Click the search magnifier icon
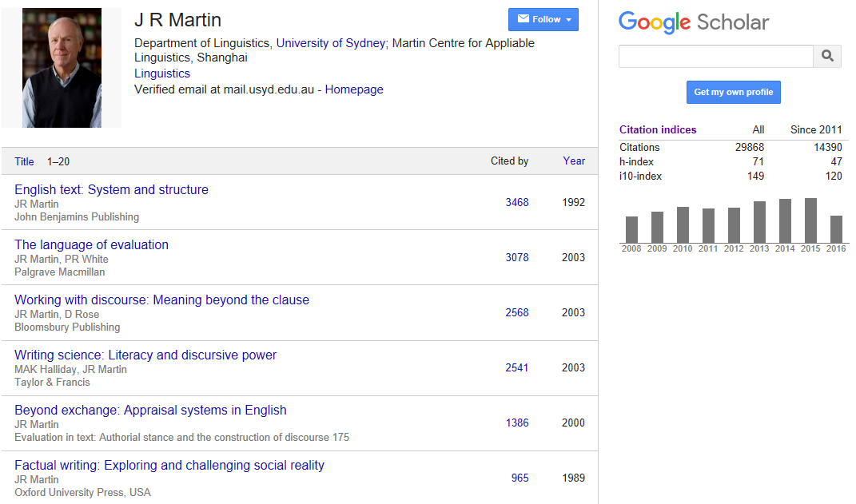856x504 pixels. [x=827, y=56]
